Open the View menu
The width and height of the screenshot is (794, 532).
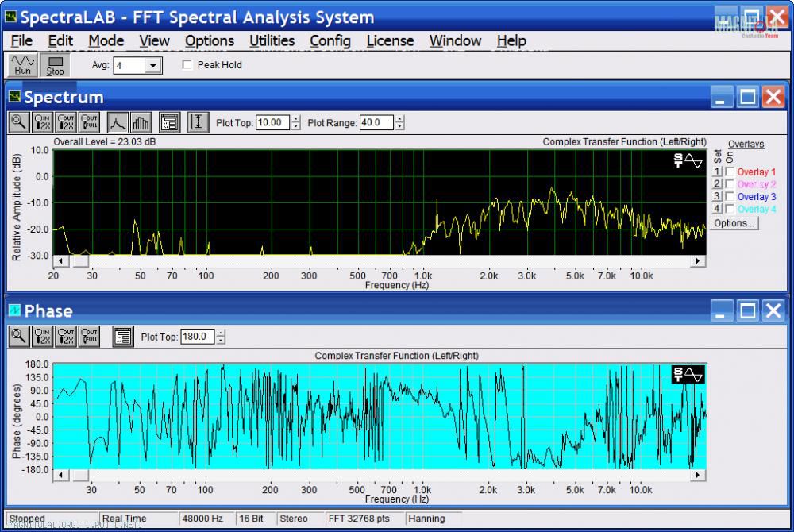click(x=155, y=40)
